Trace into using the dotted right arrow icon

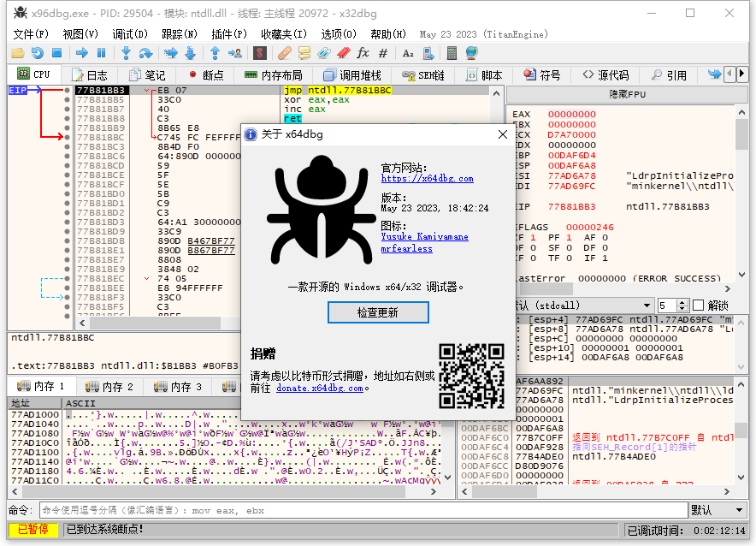pyautogui.click(x=171, y=53)
